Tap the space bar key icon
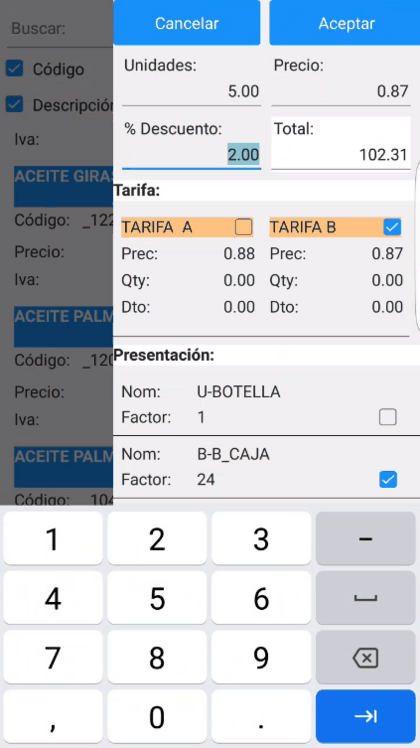 pyautogui.click(x=366, y=598)
